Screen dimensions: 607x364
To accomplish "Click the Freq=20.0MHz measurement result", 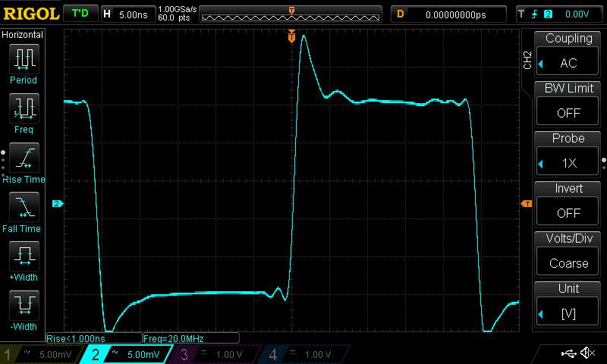I will tap(191, 338).
